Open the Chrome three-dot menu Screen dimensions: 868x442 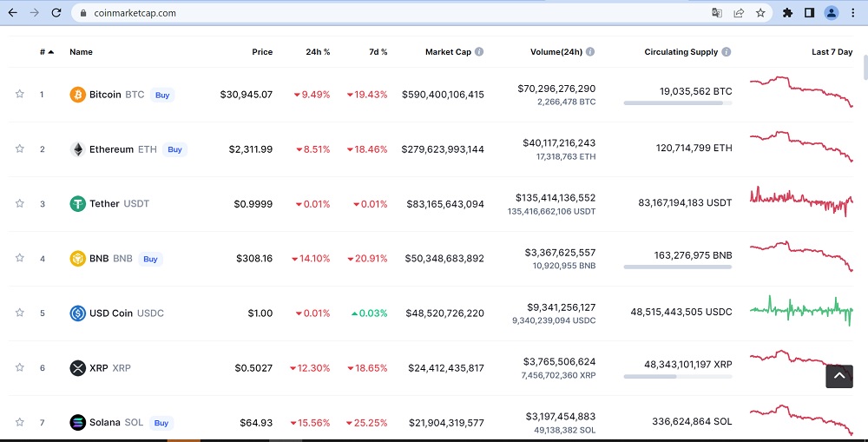click(x=853, y=13)
